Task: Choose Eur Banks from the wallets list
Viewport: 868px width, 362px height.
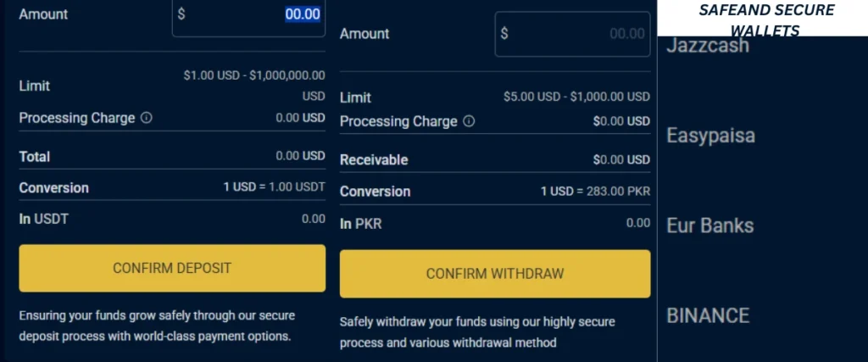Action: pos(709,226)
